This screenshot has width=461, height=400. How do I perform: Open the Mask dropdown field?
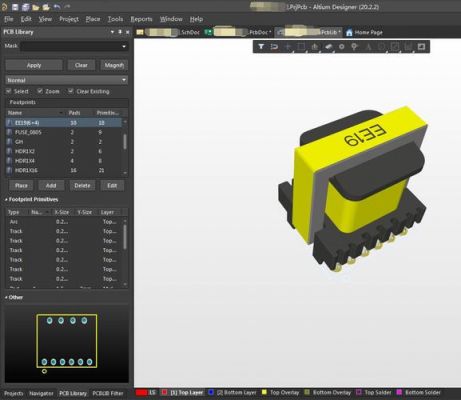74,46
